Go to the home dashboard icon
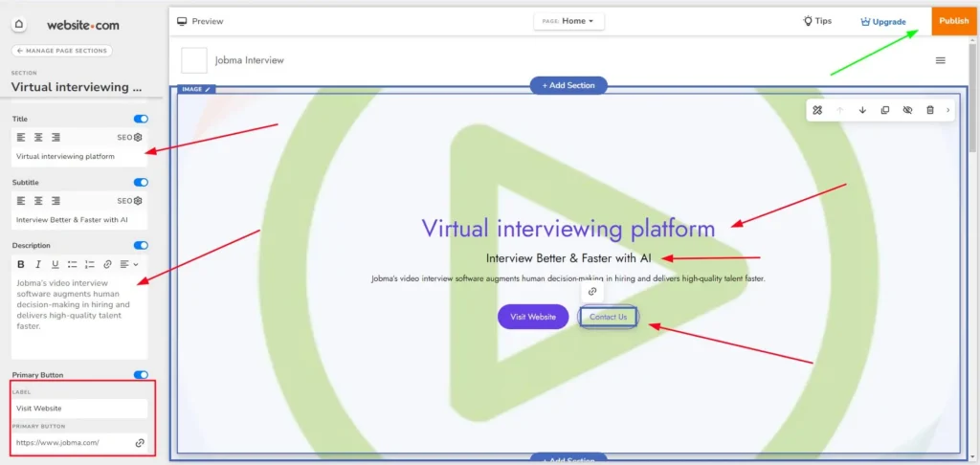 pyautogui.click(x=19, y=24)
